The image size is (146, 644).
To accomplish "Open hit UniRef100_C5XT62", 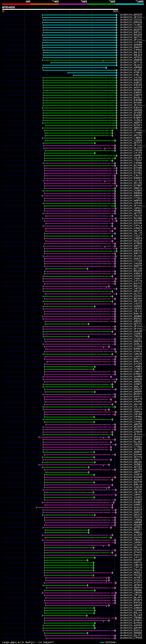I will click(x=131, y=20).
